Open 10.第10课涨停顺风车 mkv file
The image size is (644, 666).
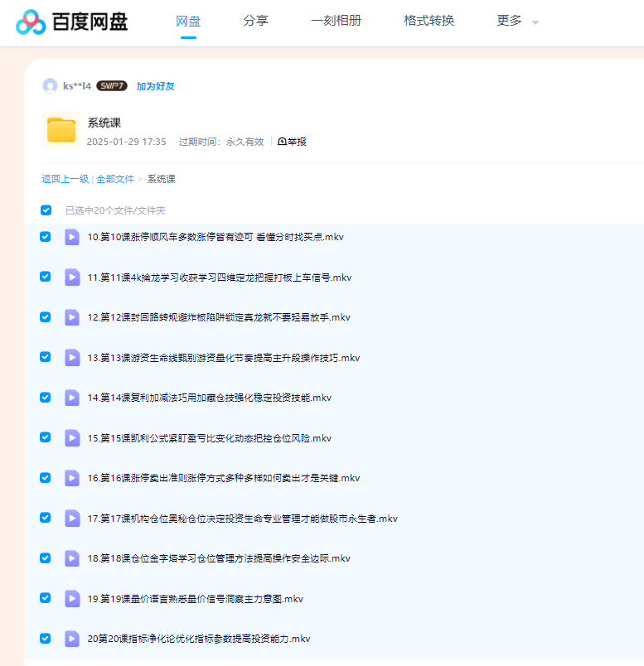pyautogui.click(x=215, y=237)
